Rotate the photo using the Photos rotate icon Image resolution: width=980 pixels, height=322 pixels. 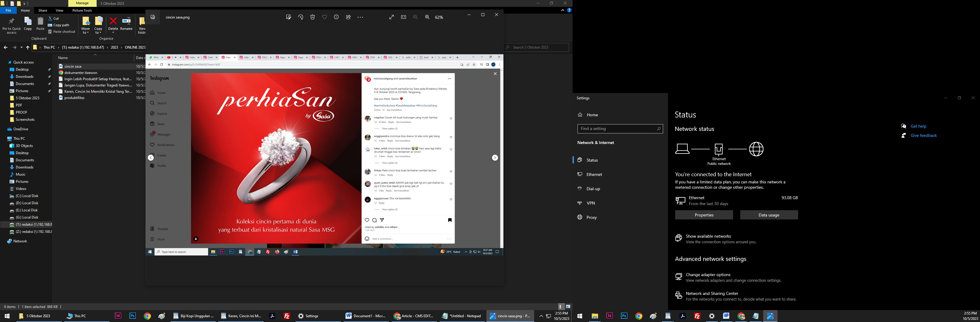(301, 17)
